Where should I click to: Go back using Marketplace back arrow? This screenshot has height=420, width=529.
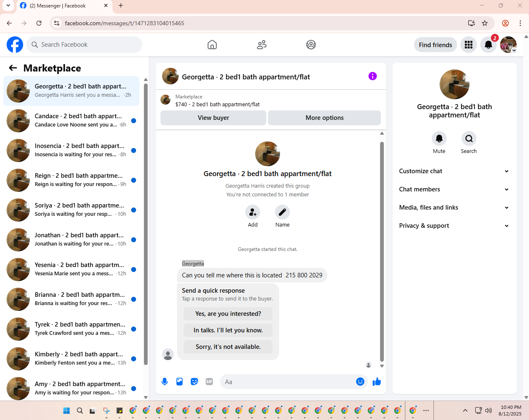tap(13, 68)
